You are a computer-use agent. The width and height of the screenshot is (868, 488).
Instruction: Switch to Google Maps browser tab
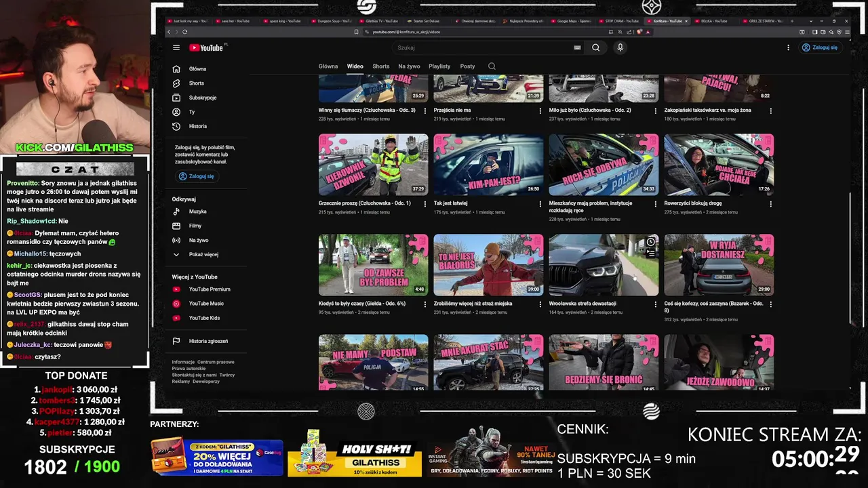[x=573, y=21]
